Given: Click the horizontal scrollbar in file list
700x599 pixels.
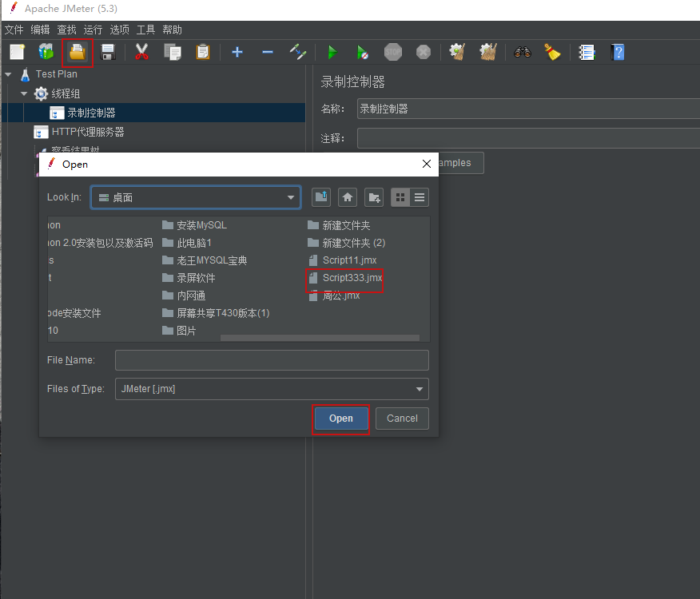Looking at the screenshot, I should [x=320, y=338].
